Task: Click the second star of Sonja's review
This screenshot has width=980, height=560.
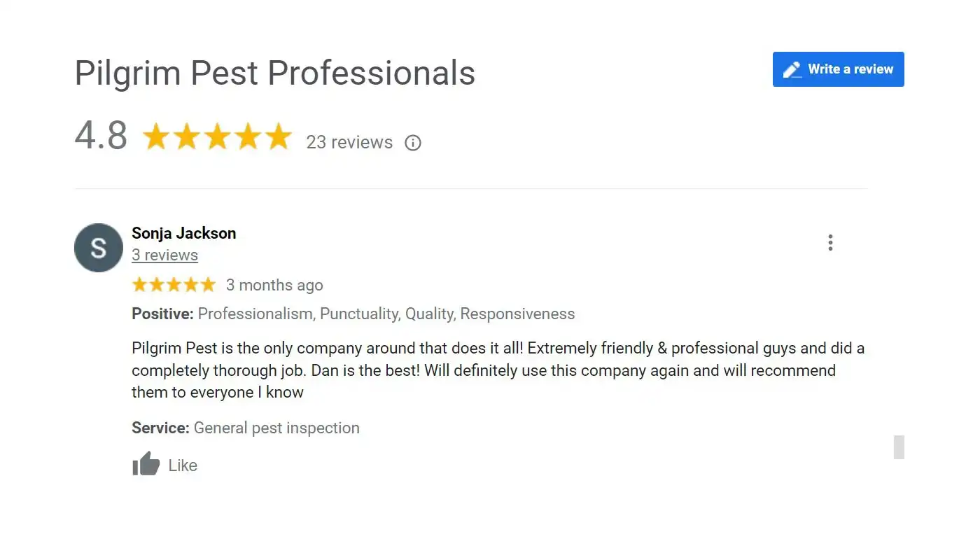Action: [x=157, y=284]
